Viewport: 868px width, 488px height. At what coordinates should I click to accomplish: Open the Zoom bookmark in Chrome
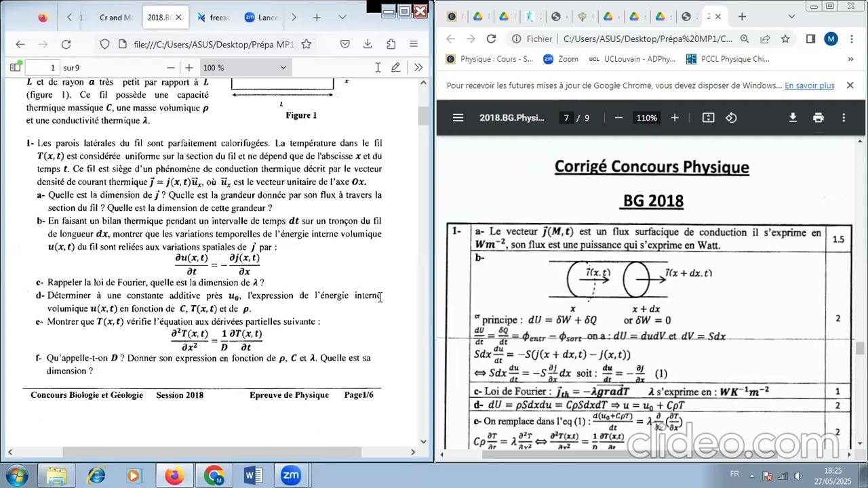pyautogui.click(x=561, y=59)
